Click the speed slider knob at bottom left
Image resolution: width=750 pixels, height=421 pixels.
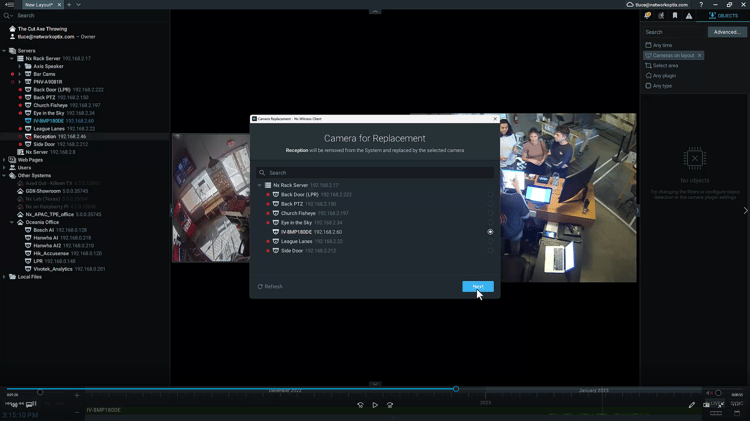pyautogui.click(x=40, y=392)
